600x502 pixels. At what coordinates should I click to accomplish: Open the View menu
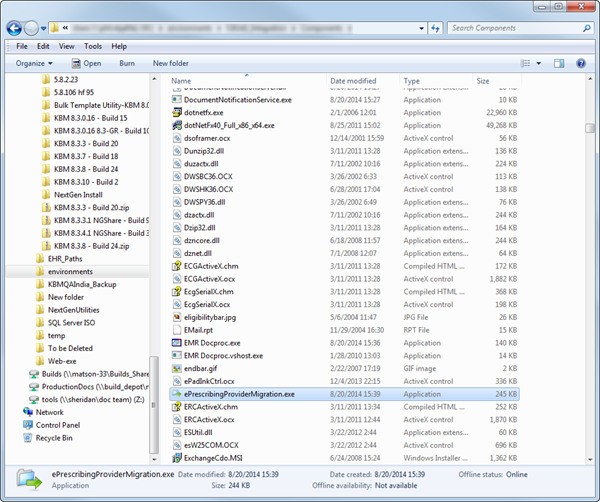point(67,46)
